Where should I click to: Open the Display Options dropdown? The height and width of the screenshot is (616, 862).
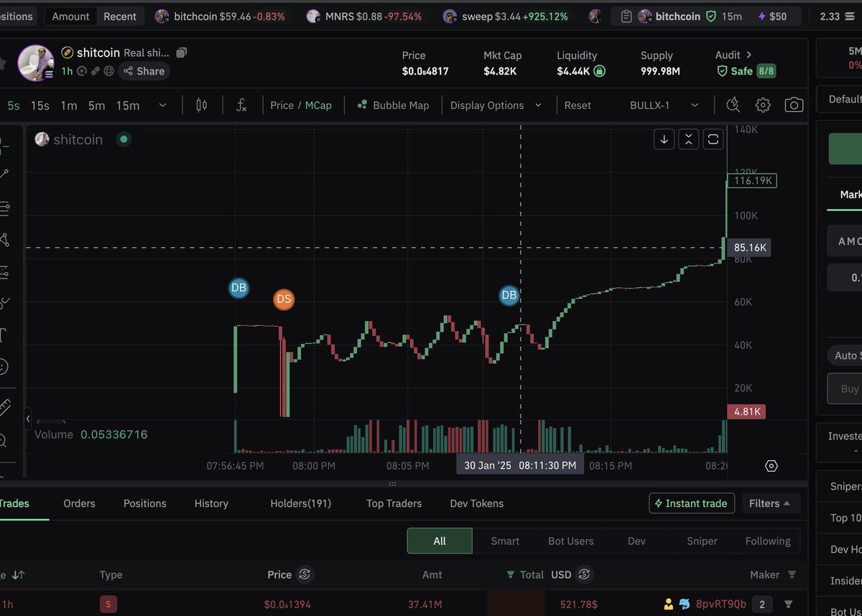[496, 105]
